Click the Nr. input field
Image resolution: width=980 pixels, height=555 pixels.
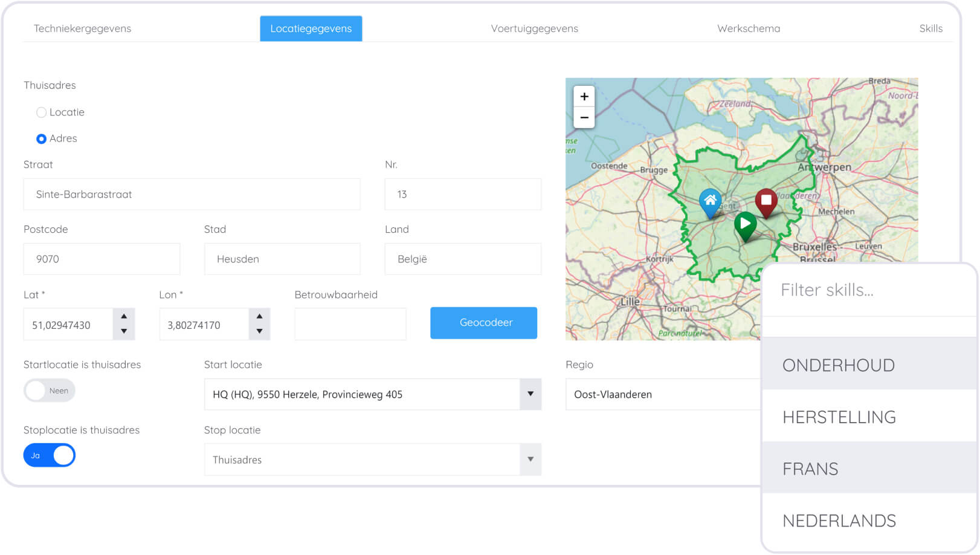click(463, 194)
